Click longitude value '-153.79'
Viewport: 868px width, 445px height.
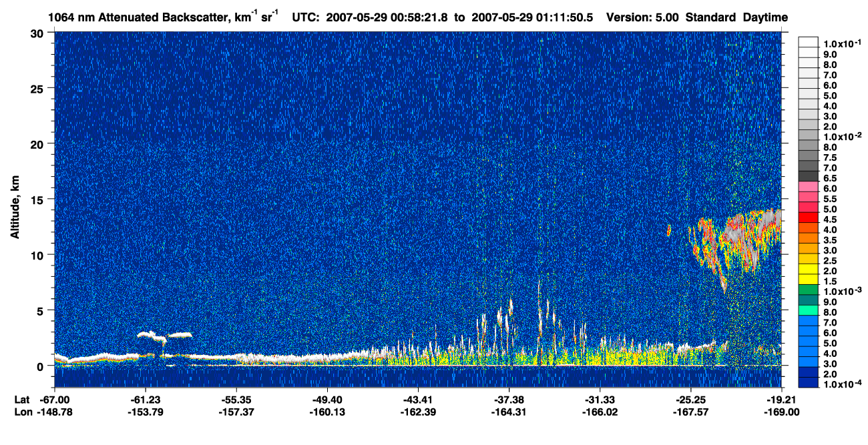point(146,412)
